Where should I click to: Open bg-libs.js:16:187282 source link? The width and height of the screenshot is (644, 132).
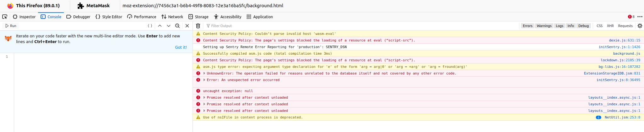[x=619, y=67]
